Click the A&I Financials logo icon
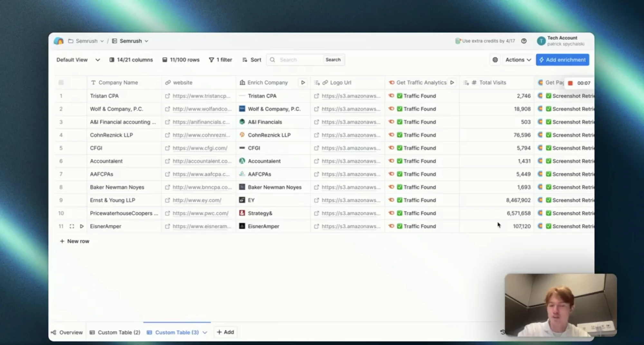The height and width of the screenshot is (345, 644). (x=242, y=122)
